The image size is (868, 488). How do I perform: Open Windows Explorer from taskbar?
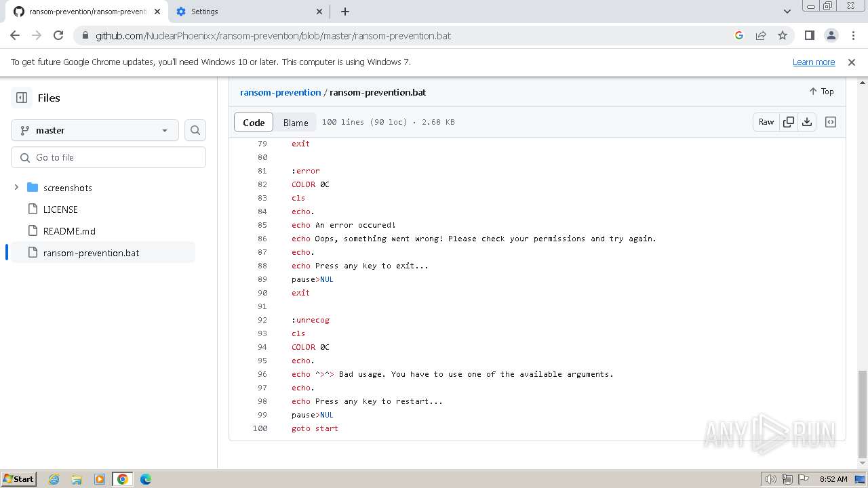(77, 479)
